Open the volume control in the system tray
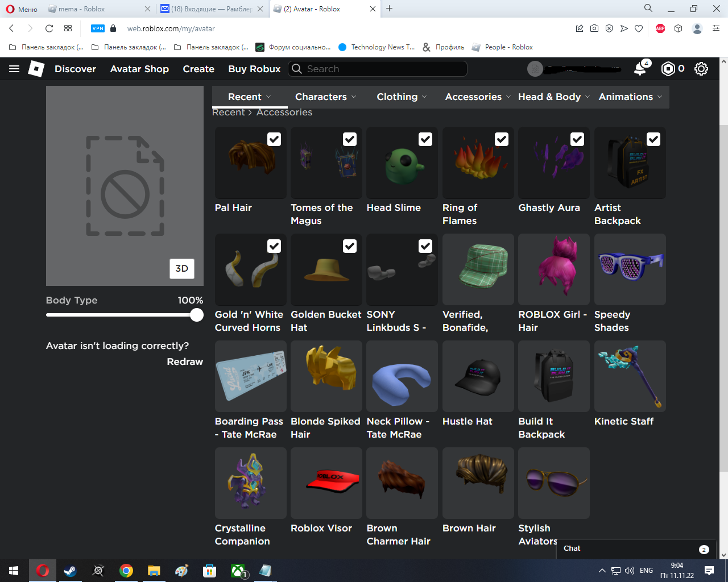 pyautogui.click(x=630, y=571)
